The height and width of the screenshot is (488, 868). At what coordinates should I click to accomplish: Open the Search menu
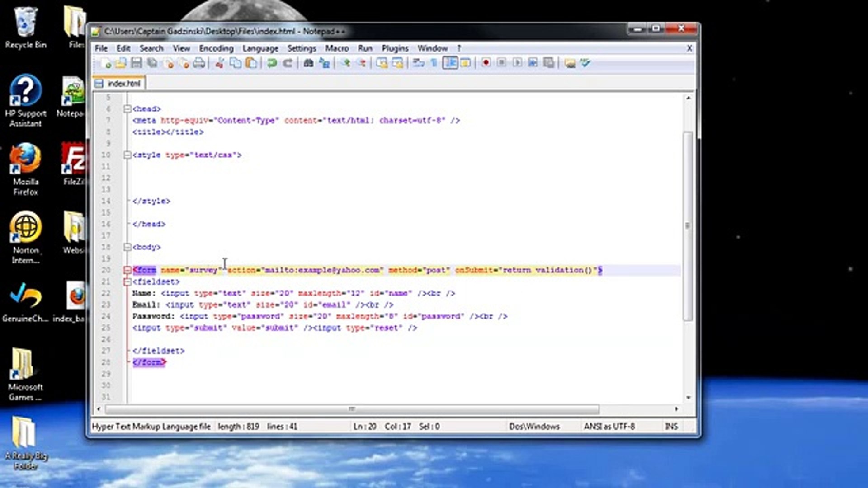[x=151, y=48]
